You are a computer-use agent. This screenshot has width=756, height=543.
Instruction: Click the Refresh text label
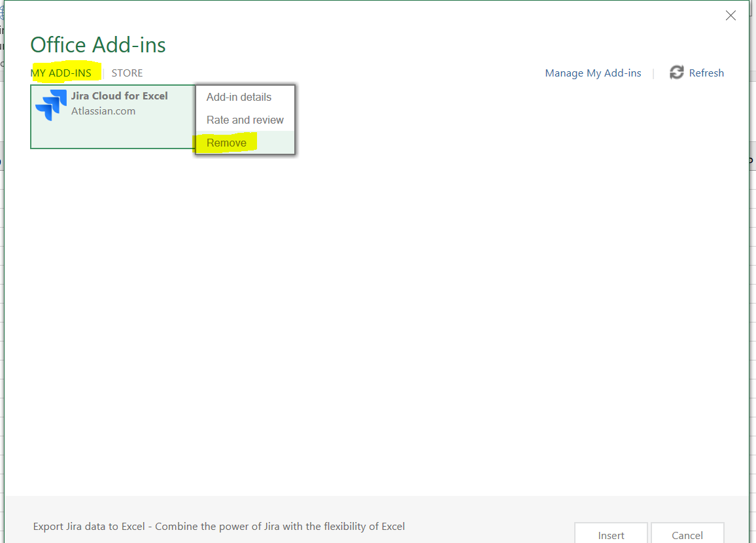[x=708, y=73]
